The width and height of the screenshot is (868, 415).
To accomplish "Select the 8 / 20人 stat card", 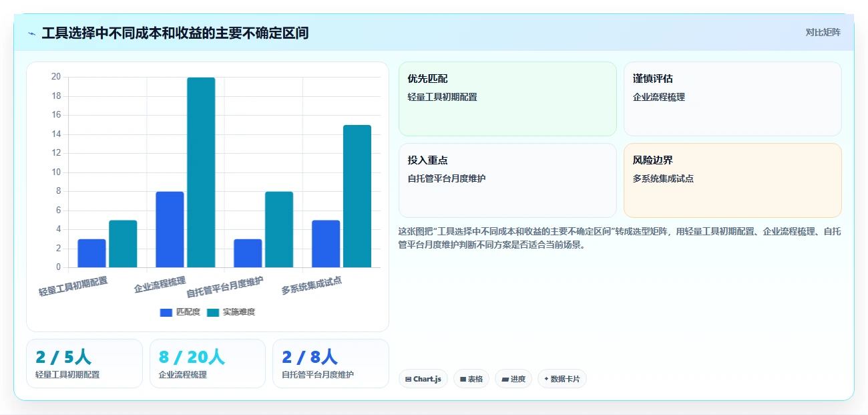I will tap(208, 364).
